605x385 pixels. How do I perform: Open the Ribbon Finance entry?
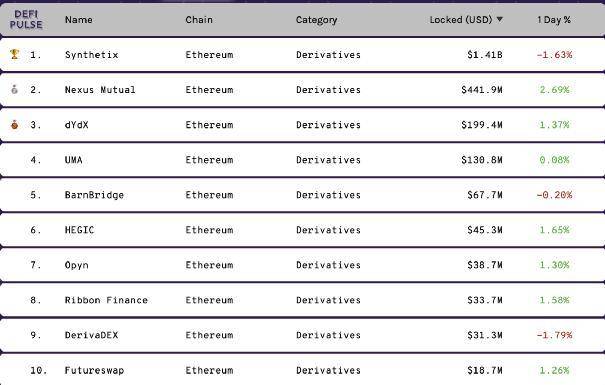(x=106, y=300)
